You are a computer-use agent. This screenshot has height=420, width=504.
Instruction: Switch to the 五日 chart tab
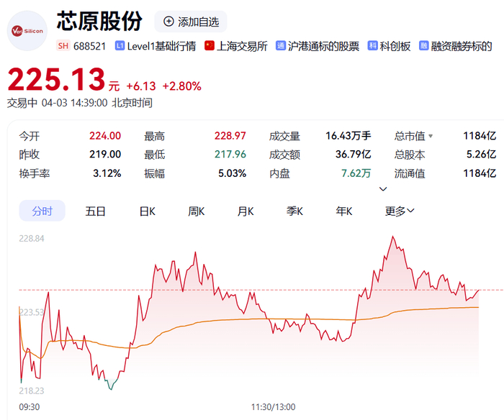96,211
